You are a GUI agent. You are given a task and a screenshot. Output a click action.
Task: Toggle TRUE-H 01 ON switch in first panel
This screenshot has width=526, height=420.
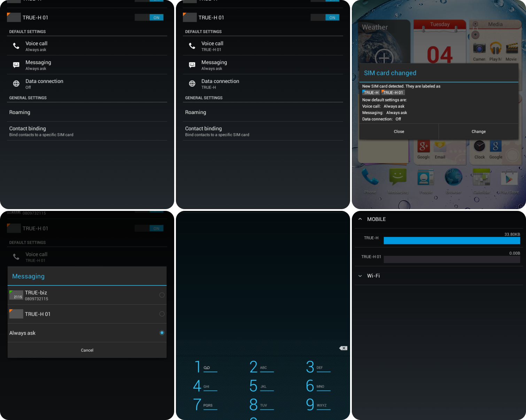tap(149, 17)
